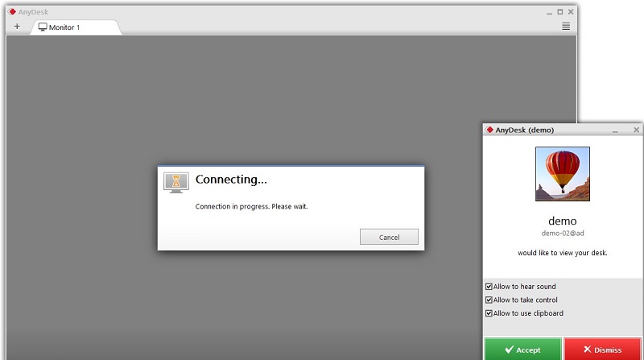Open a new tab with the plus icon

coord(17,27)
